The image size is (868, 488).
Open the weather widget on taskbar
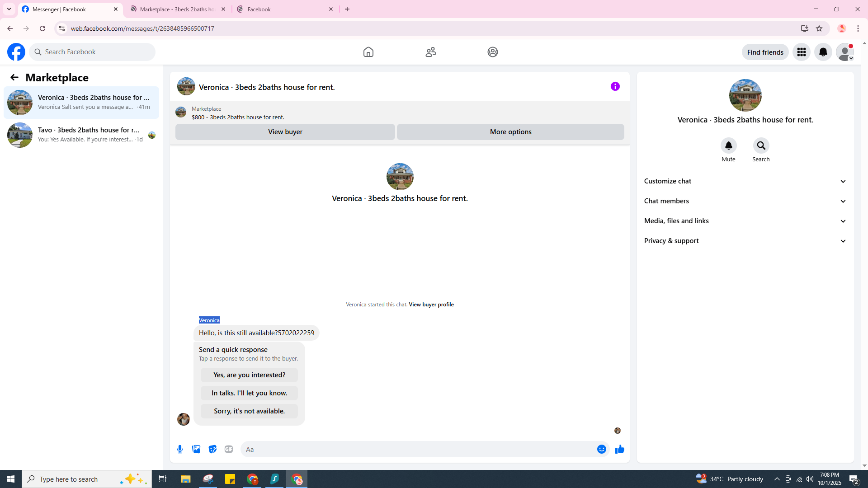[x=729, y=479]
